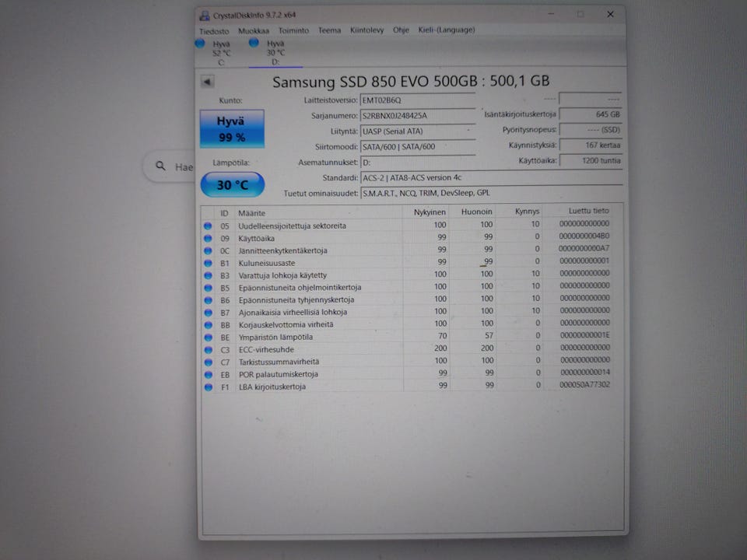Click the status dot for BE Ympäristön lämpötila
This screenshot has width=747, height=560.
[x=209, y=338]
